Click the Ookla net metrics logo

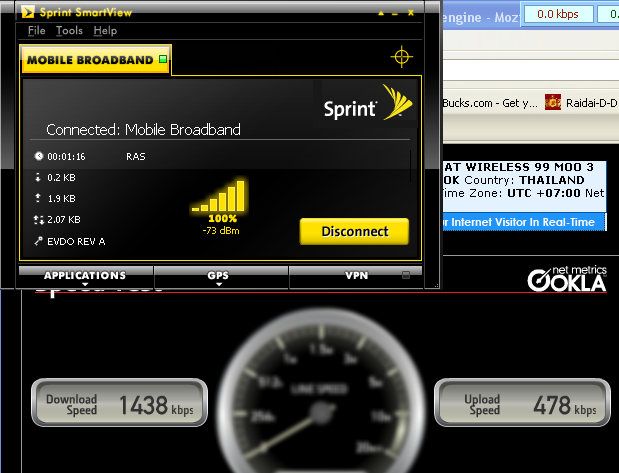pos(567,278)
